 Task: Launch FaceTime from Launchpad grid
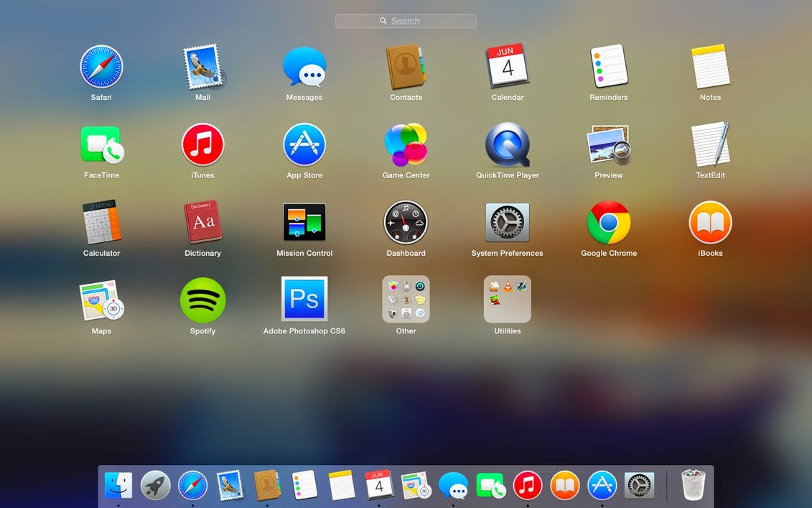tap(101, 144)
